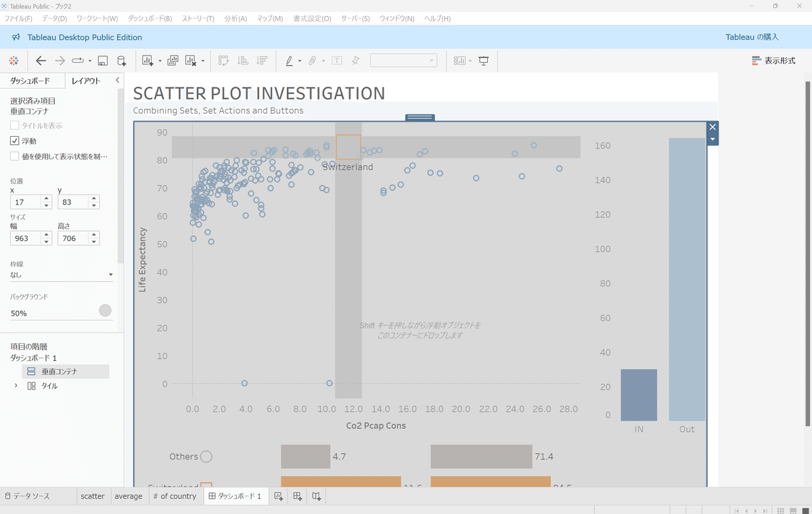The height and width of the screenshot is (514, 812).
Task: Click the fix axes pin icon
Action: pos(355,61)
